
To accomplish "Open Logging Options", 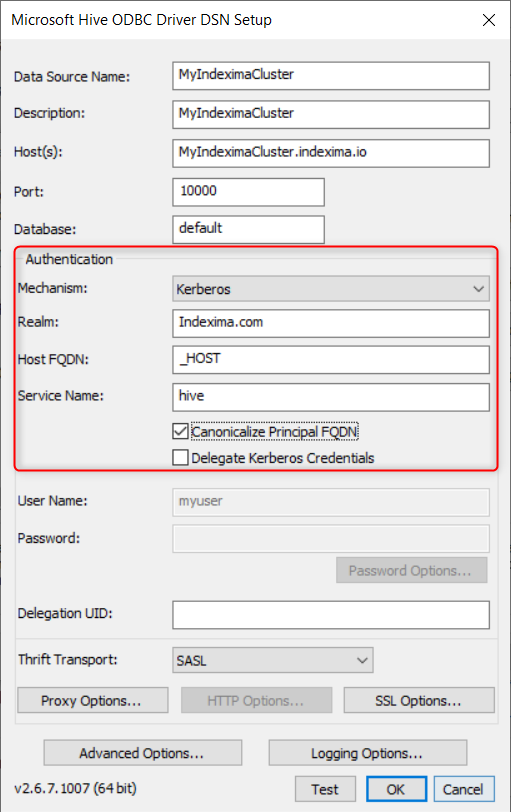I will coord(368,753).
